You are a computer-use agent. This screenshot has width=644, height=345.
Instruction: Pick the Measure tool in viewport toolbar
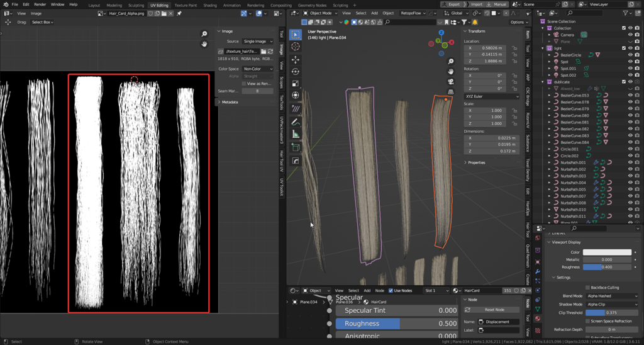tap(296, 134)
